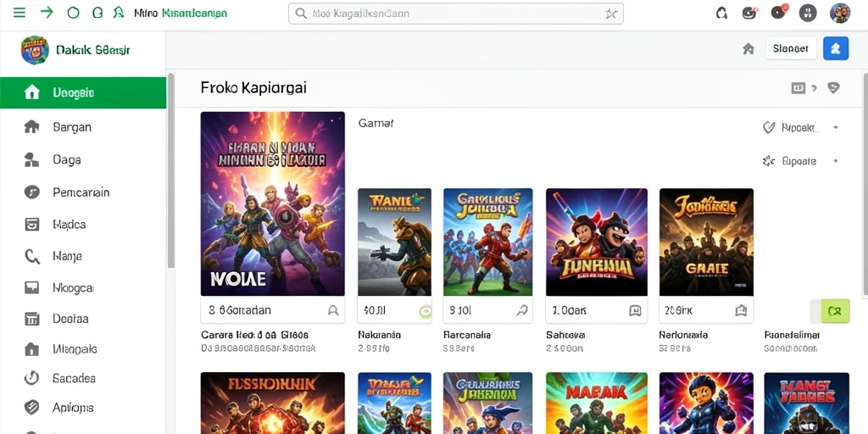Screen dimensions: 868x434
Task: Click the green forward arrow icon
Action: pyautogui.click(x=47, y=13)
